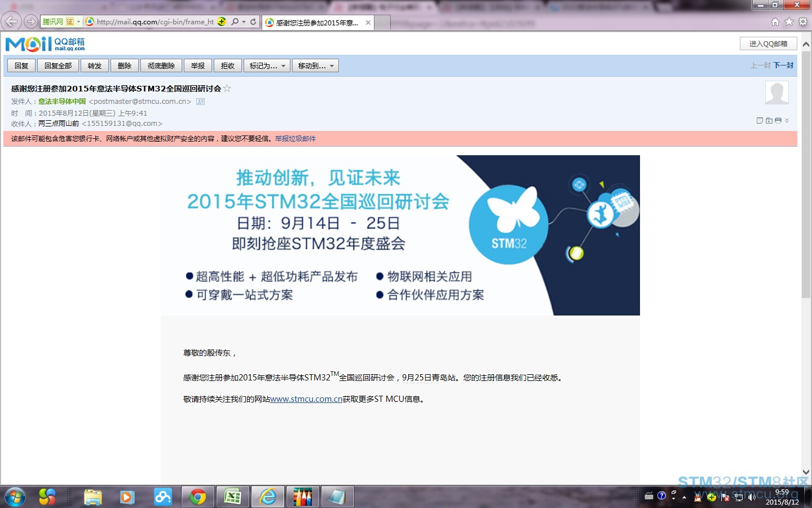Click the 彻底删除 permanent delete button

tap(161, 66)
